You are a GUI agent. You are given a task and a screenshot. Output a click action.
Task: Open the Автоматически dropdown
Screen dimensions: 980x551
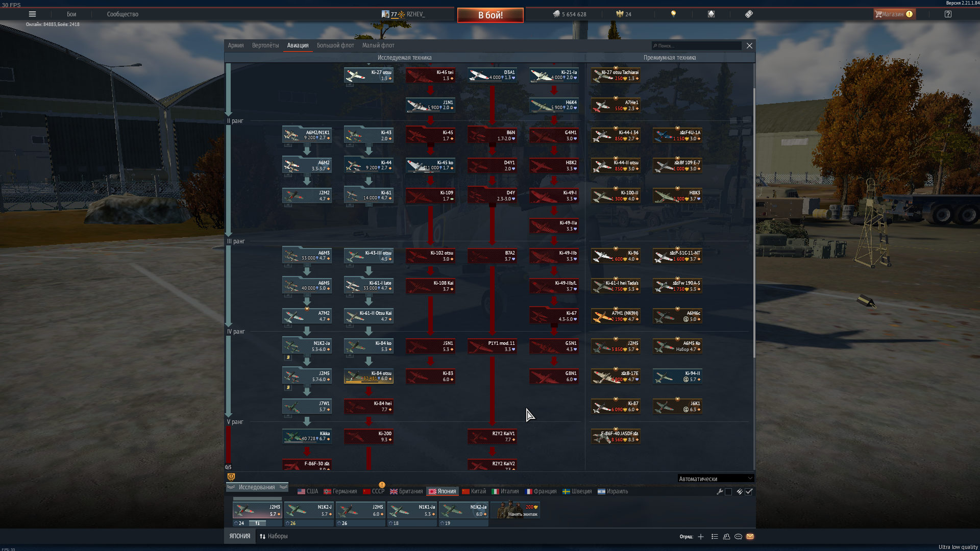tap(716, 479)
